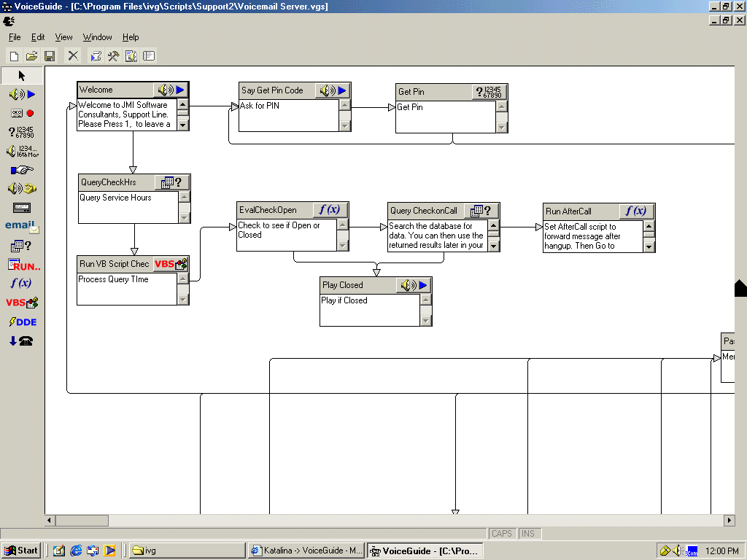The width and height of the screenshot is (747, 560).
Task: Click the f(x) icon on EvalCheckOpen module
Action: 330,210
